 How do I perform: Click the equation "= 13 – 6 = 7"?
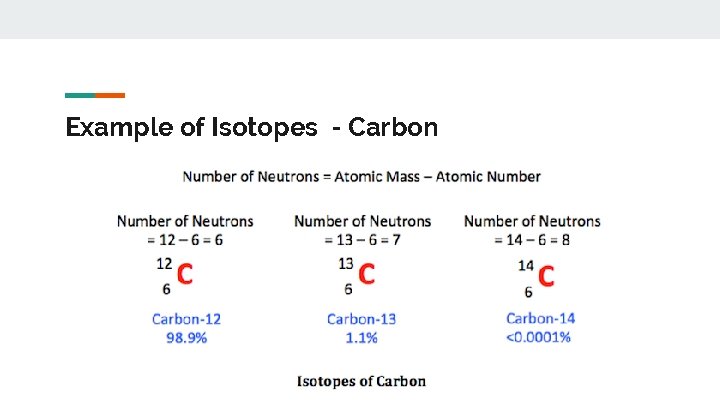[x=362, y=240]
